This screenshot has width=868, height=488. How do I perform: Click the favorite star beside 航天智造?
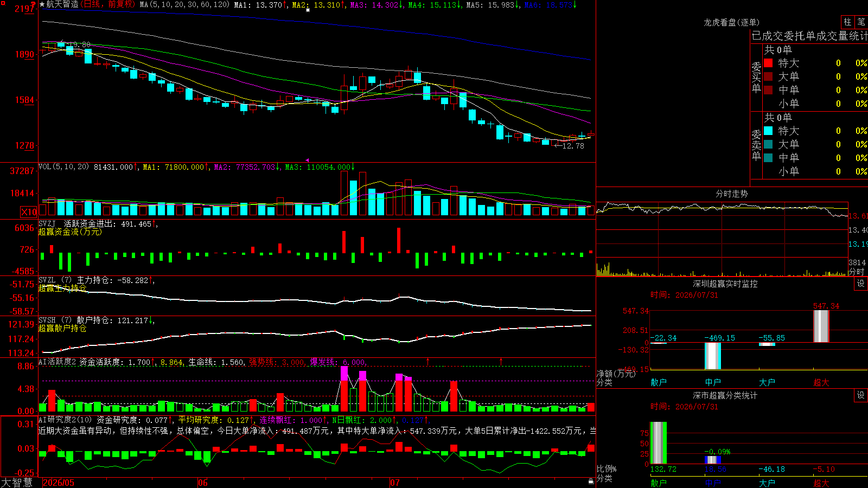(42, 4)
